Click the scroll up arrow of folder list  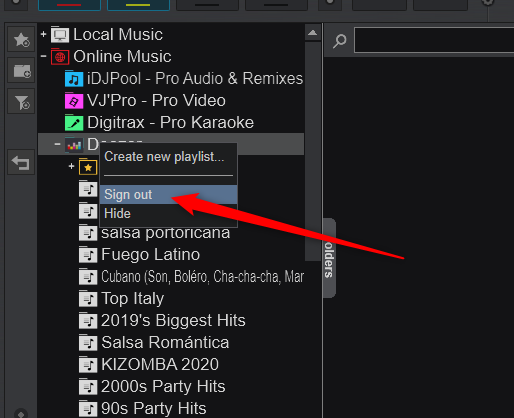click(x=313, y=33)
